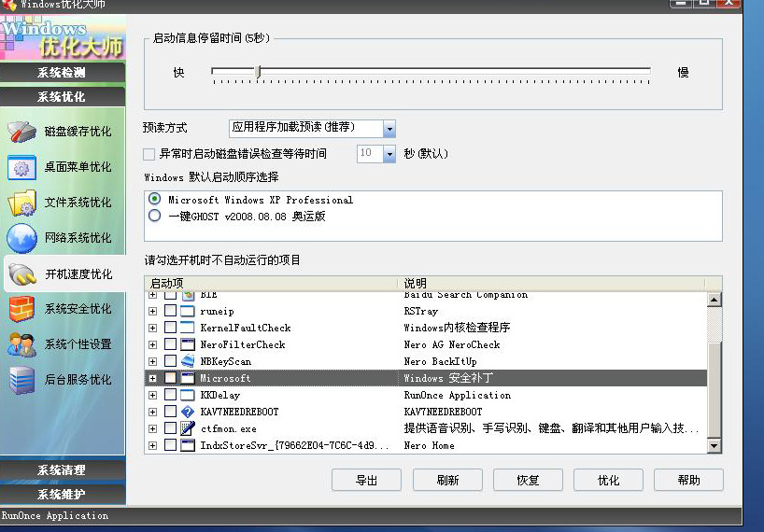Viewport: 764px width, 532px height.
Task: Open the wait seconds dropdown arrow
Action: pos(389,154)
